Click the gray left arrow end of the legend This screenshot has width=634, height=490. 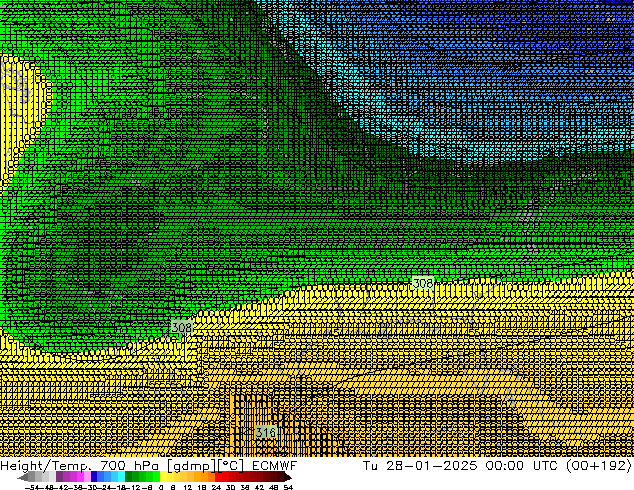23,477
